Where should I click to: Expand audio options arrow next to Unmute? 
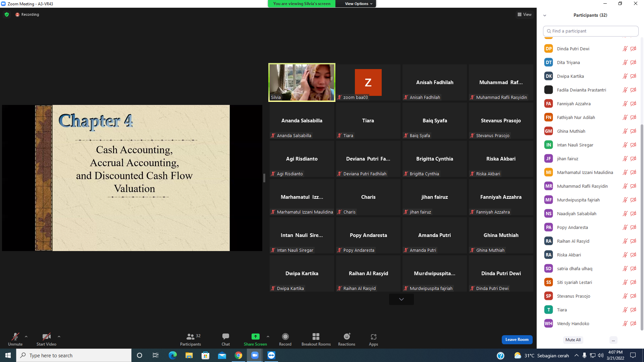[x=26, y=337]
